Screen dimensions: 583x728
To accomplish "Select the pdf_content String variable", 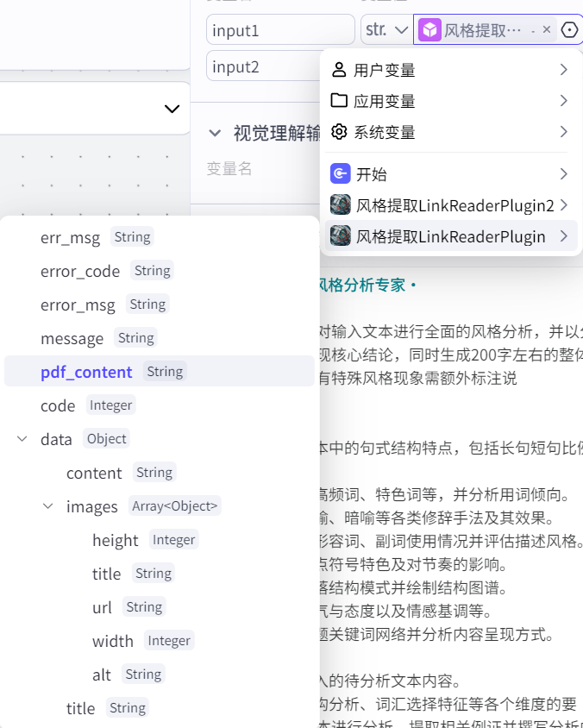I will [x=86, y=372].
